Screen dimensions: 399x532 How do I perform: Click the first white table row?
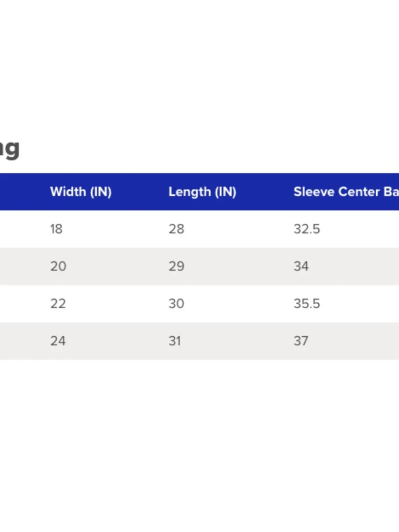[199, 229]
